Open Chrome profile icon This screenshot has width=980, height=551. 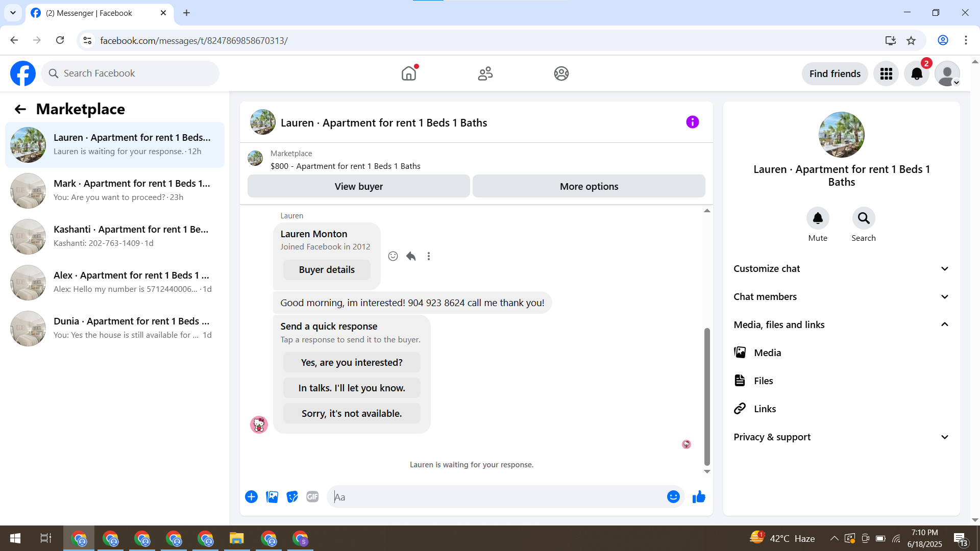click(x=943, y=40)
